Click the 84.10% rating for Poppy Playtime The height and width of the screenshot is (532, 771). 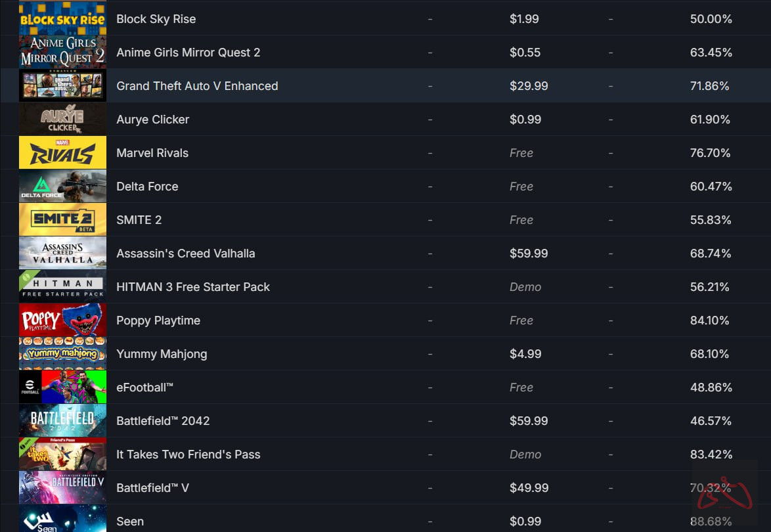point(711,321)
